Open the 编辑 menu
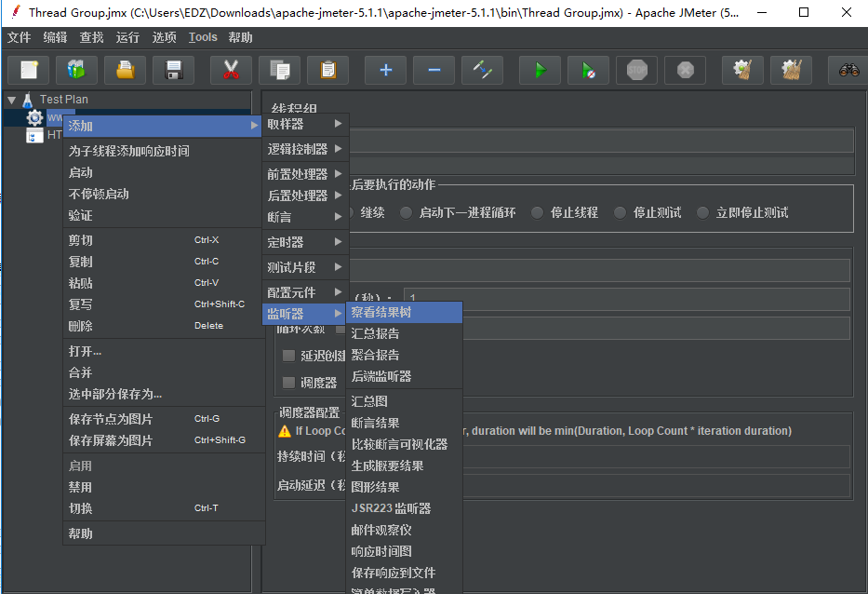 56,37
